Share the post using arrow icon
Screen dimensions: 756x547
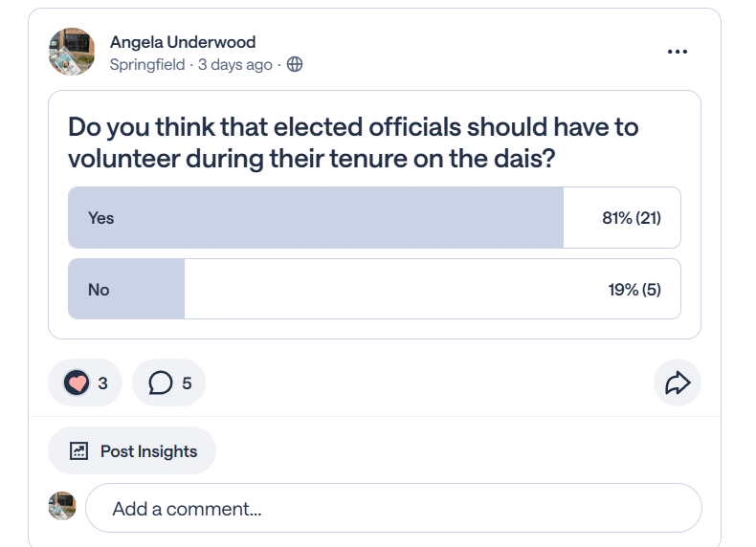[x=678, y=383]
